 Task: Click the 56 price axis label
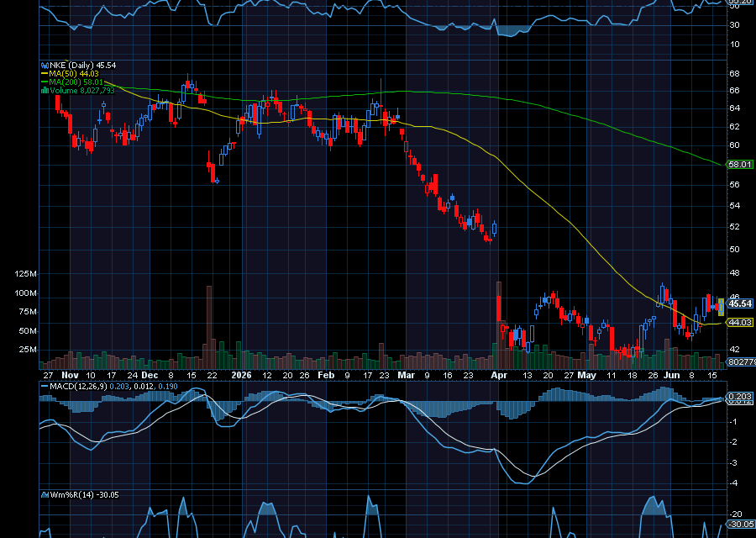point(734,185)
